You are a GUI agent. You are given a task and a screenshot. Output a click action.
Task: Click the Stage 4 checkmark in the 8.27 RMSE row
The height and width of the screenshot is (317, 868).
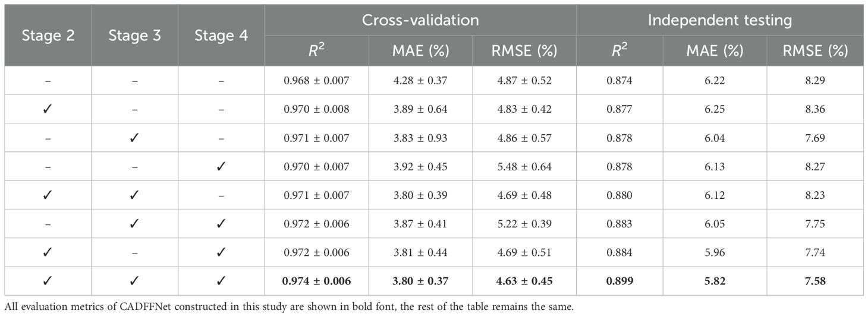point(221,167)
